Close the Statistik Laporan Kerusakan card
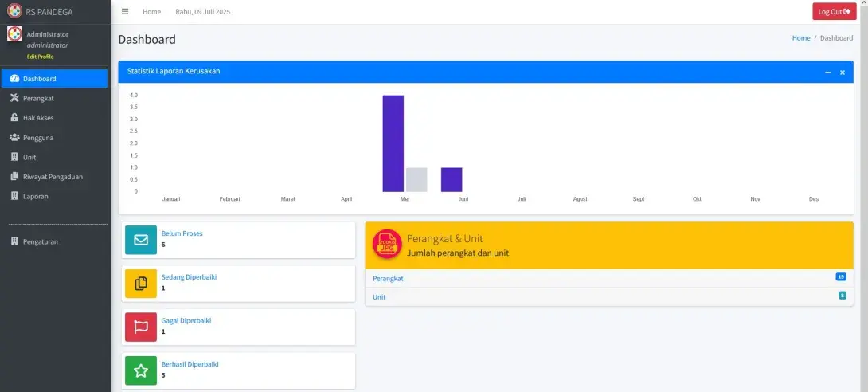Image resolution: width=868 pixels, height=392 pixels. pos(843,73)
